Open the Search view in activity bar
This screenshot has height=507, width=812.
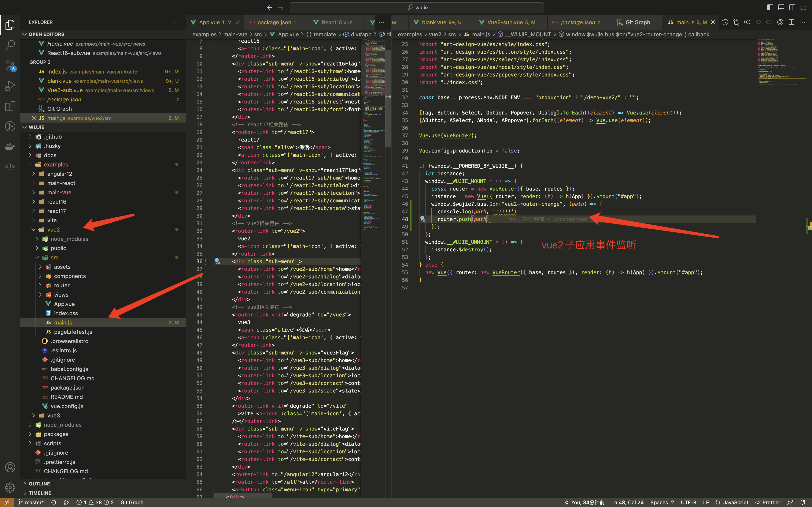(x=10, y=45)
